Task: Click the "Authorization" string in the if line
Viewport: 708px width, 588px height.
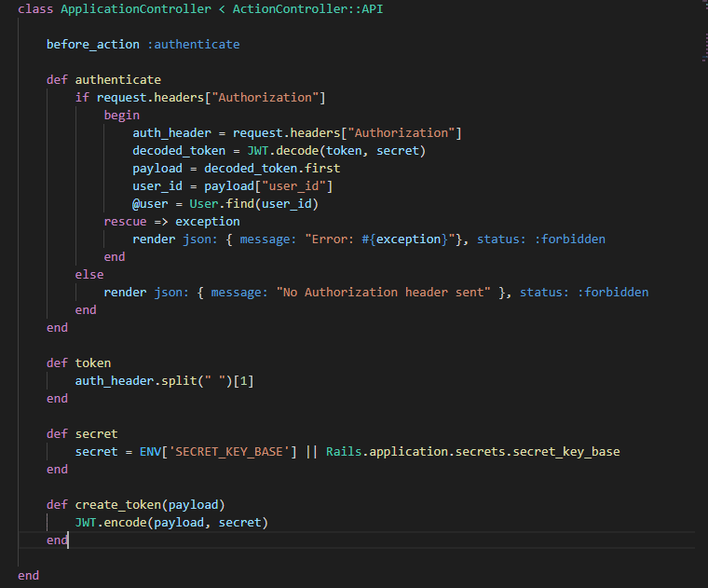Action: tap(265, 98)
